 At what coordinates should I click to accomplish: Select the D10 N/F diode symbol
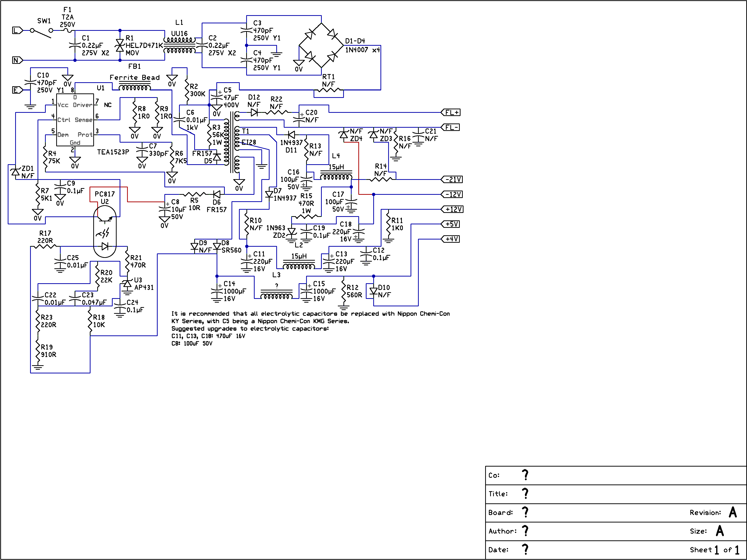coord(373,291)
